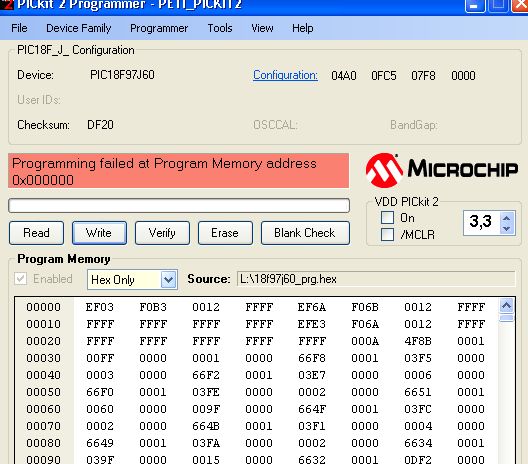Select configuration word 04A0
The image size is (528, 464).
[344, 76]
